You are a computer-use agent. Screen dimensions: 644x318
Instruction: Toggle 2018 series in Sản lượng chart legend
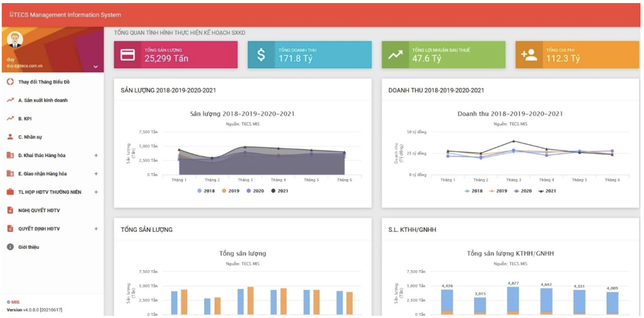(206, 191)
